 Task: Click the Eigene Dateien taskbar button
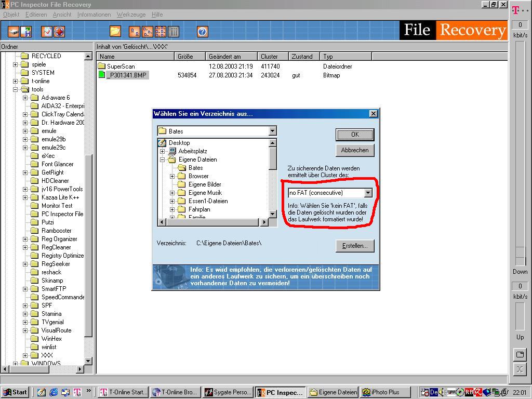[333, 392]
